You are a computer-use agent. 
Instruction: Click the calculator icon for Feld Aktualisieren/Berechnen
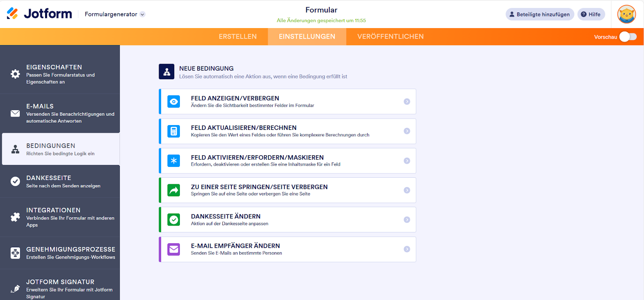tap(174, 131)
